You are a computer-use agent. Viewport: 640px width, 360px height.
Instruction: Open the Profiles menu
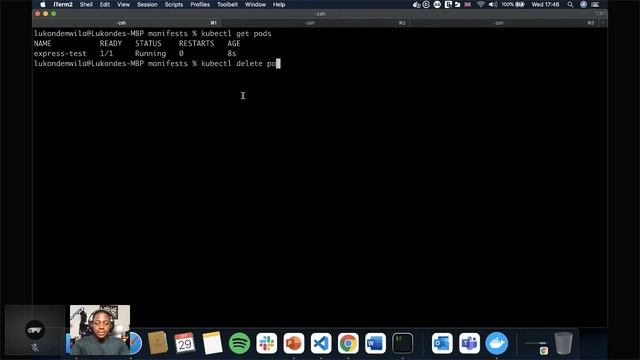(x=200, y=4)
